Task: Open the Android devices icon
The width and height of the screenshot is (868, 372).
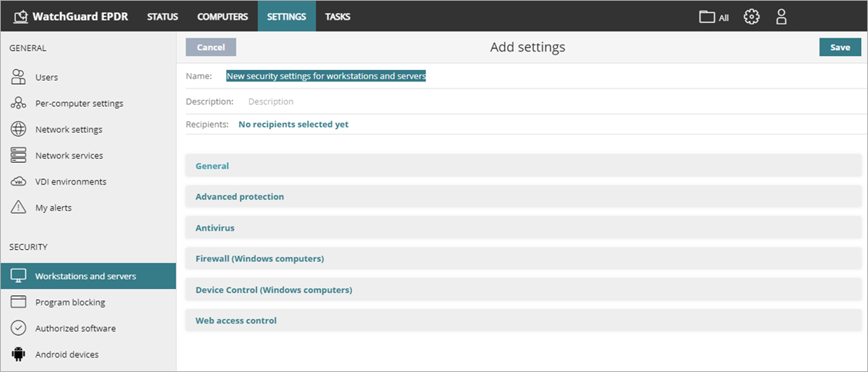Action: 19,354
